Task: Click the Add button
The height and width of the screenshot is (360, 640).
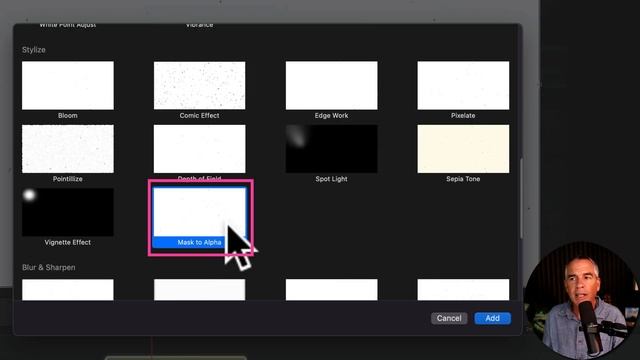Action: (492, 318)
